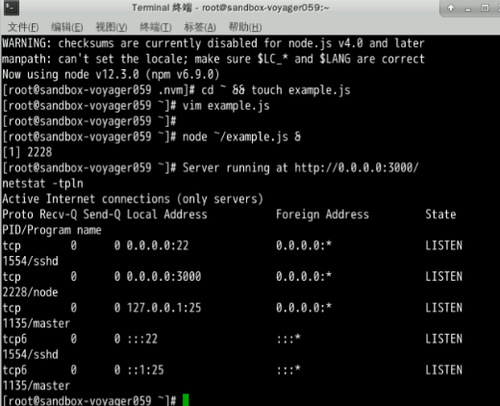Click the first 1554/sshd entry

(x=30, y=261)
